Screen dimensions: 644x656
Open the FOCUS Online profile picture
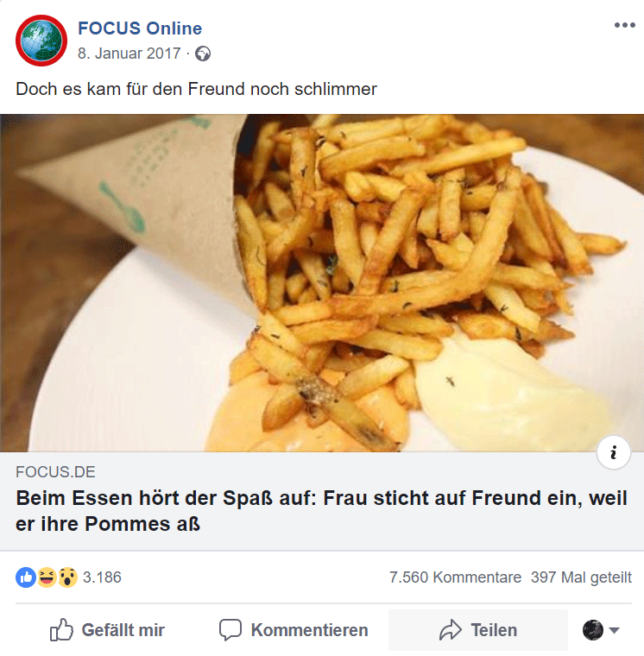point(41,41)
